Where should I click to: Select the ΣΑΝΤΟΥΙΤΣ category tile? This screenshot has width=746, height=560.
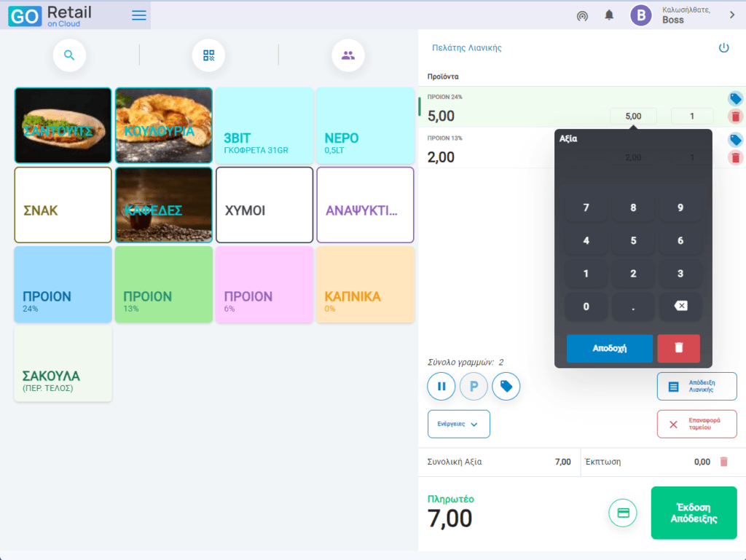coord(63,125)
